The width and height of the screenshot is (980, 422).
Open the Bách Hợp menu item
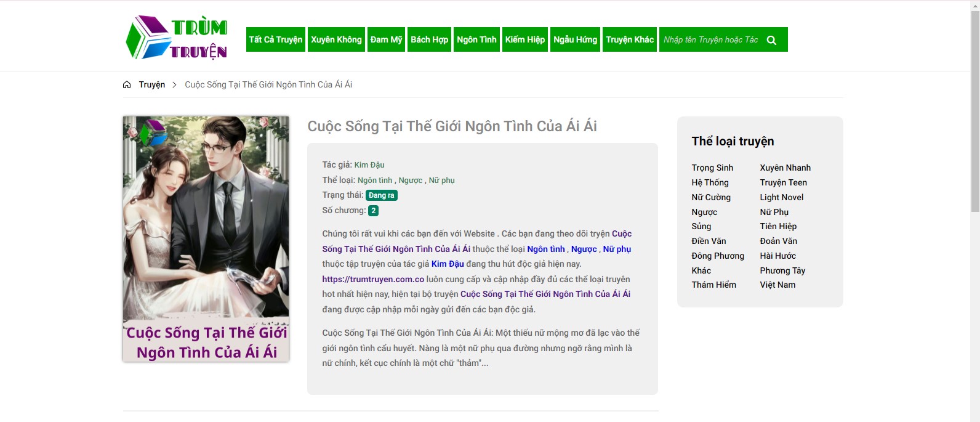click(x=429, y=39)
